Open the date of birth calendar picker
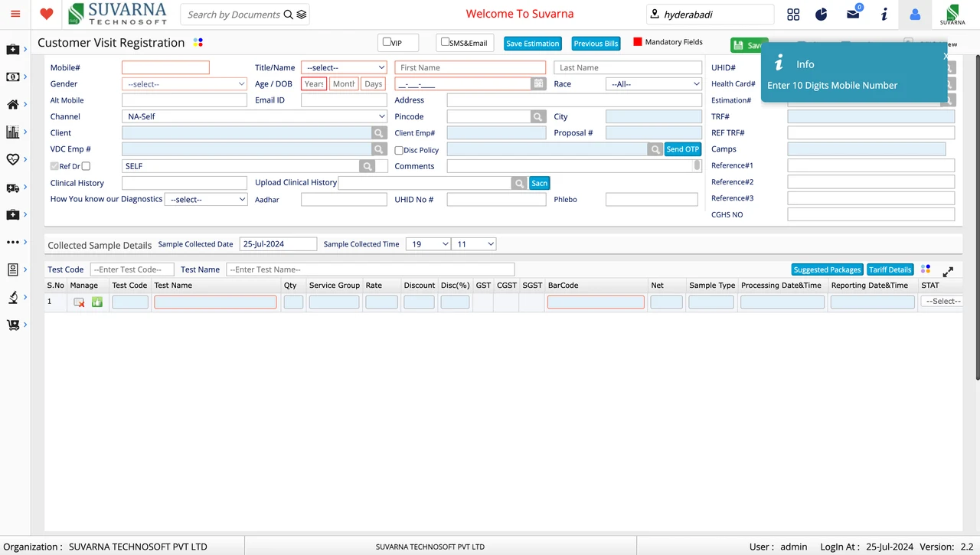The width and height of the screenshot is (980, 555). tap(539, 83)
